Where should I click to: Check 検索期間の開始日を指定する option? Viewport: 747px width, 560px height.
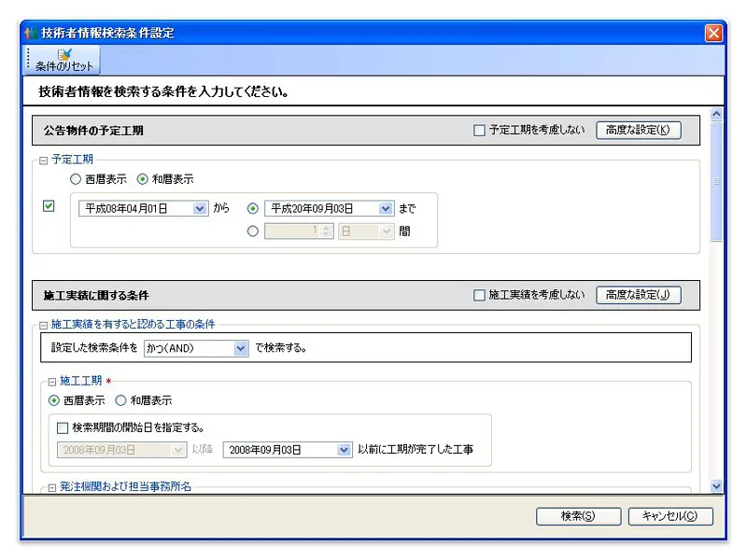click(63, 428)
